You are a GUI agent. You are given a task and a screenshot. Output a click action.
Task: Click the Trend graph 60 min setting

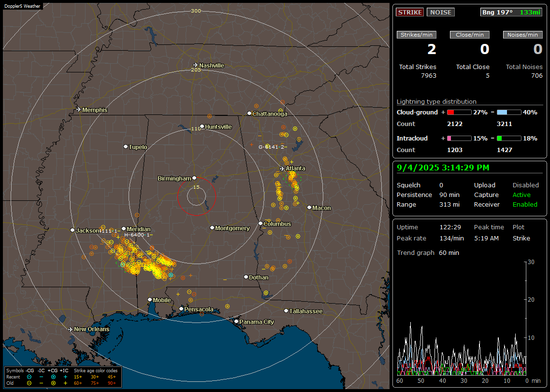(449, 252)
